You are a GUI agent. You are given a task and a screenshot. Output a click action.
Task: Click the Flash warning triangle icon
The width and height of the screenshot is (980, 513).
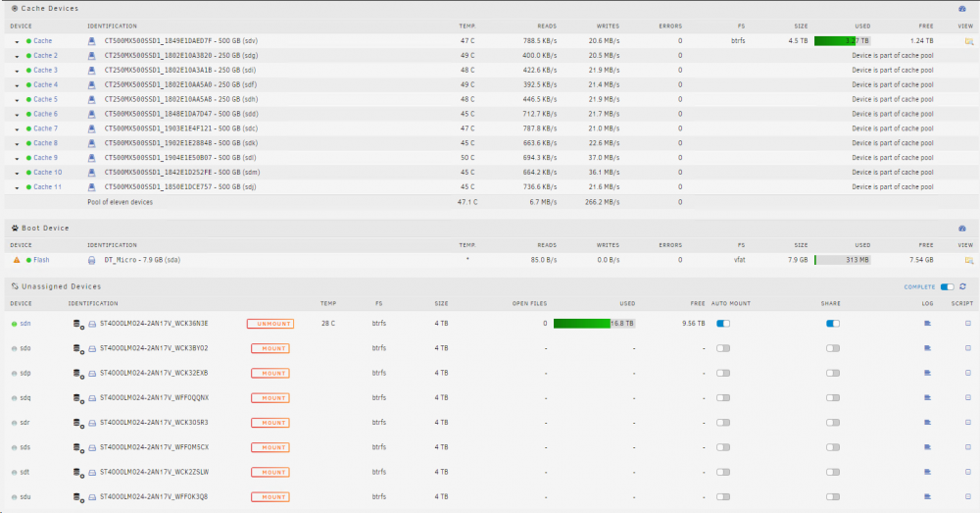click(17, 260)
